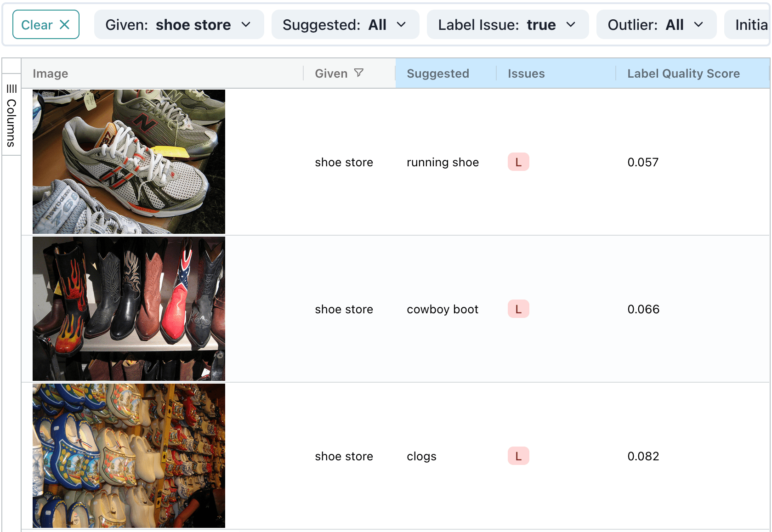Click the Clear button to reset filters
This screenshot has width=772, height=532.
(38, 25)
